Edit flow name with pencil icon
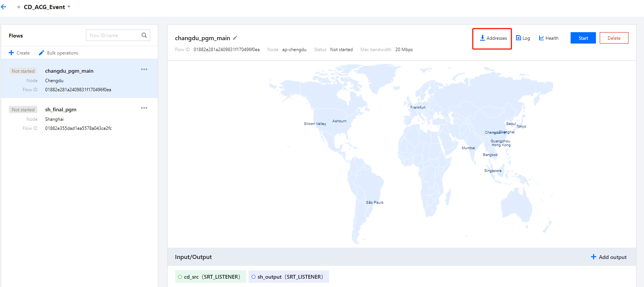 tap(235, 38)
